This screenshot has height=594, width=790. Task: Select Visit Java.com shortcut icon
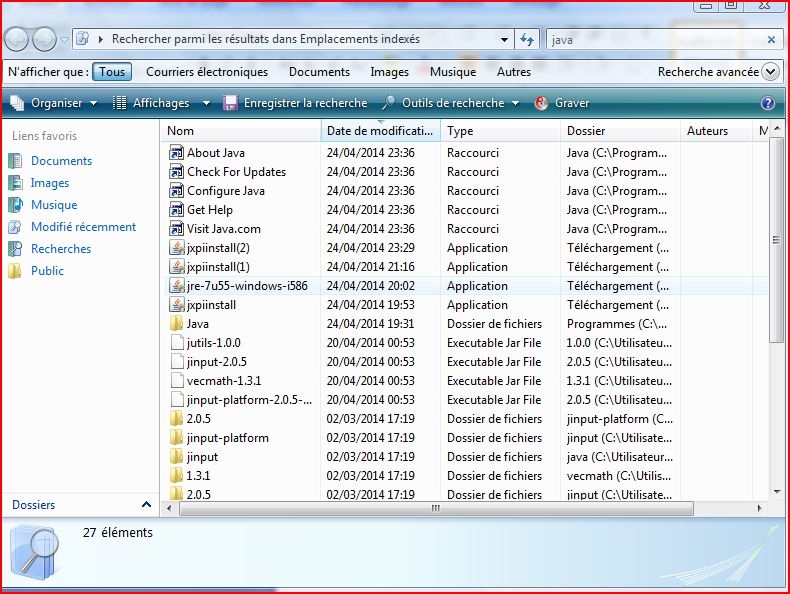pos(176,229)
